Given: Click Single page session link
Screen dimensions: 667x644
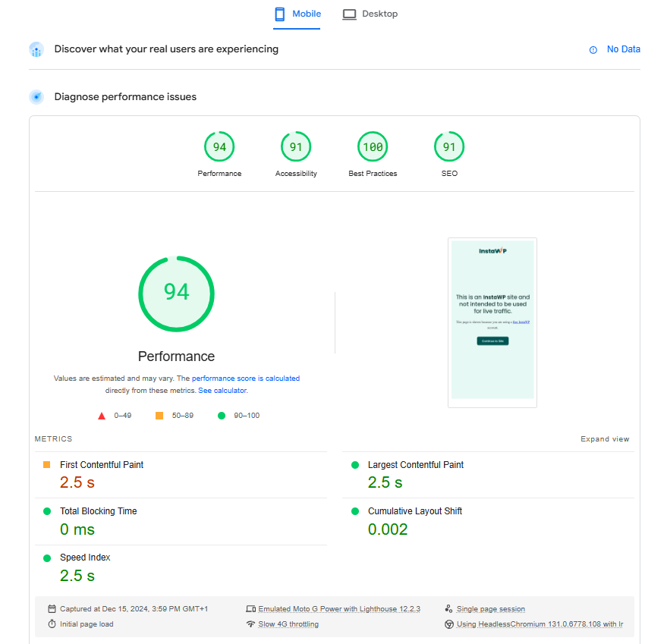Looking at the screenshot, I should click(490, 609).
